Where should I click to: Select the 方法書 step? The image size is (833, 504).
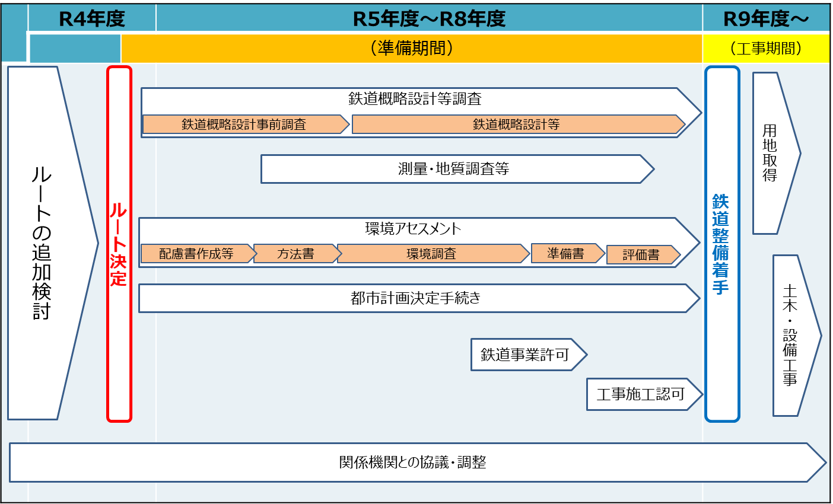297,254
